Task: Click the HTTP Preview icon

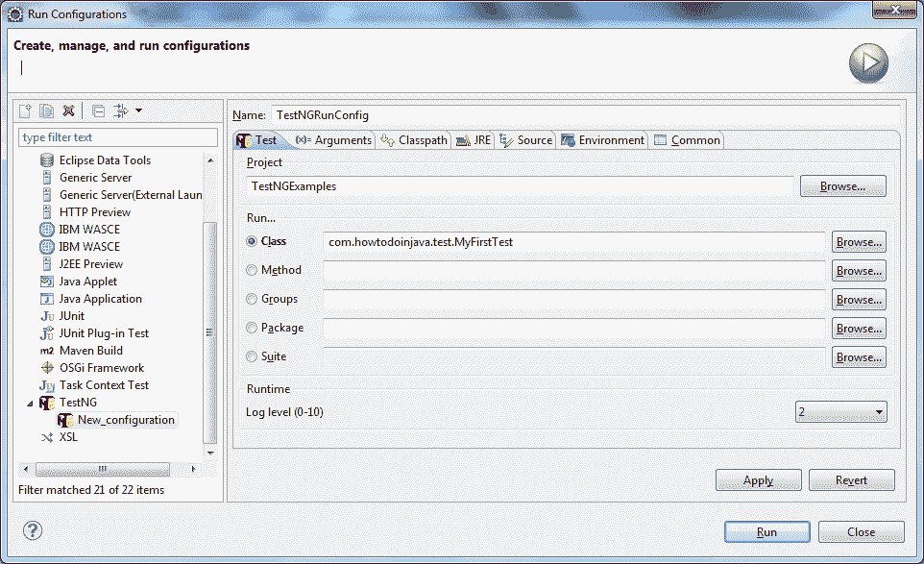Action: coord(47,211)
